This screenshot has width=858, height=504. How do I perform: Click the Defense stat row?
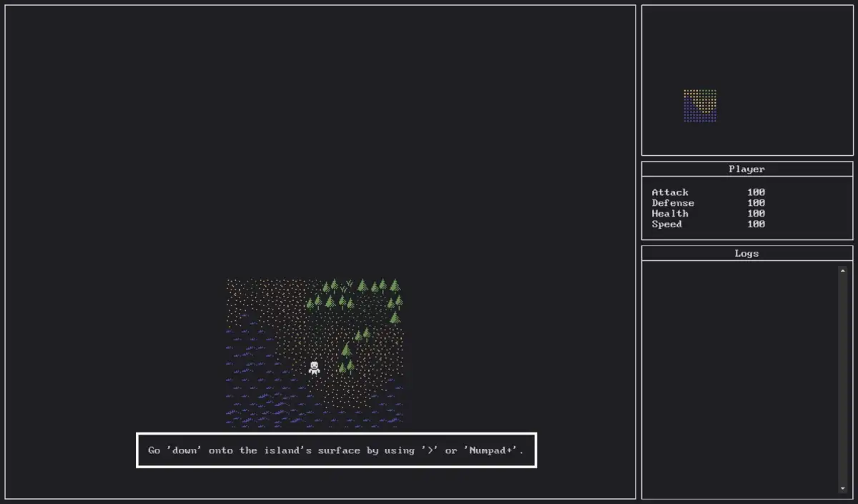[708, 203]
